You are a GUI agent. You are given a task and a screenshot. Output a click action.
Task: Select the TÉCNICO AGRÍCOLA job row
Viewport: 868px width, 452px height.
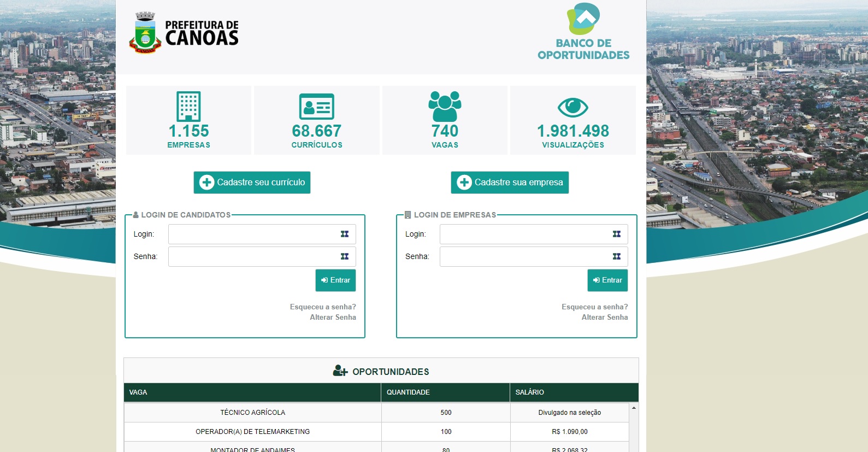pos(377,413)
